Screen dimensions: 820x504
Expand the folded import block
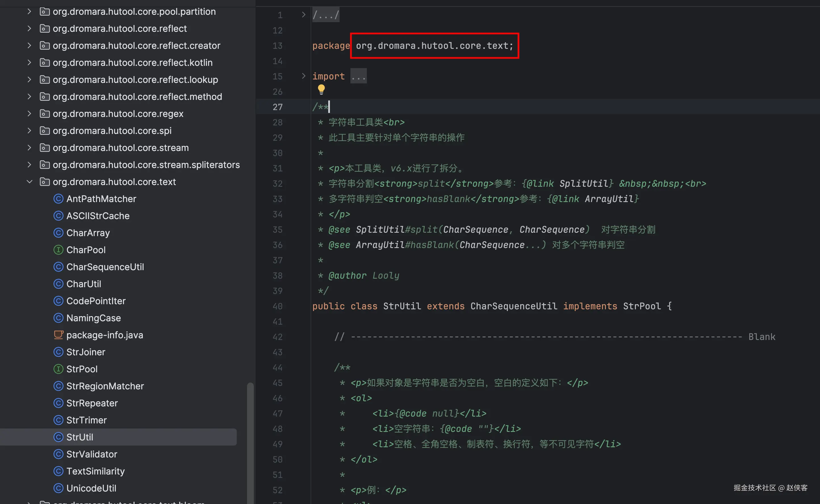359,76
